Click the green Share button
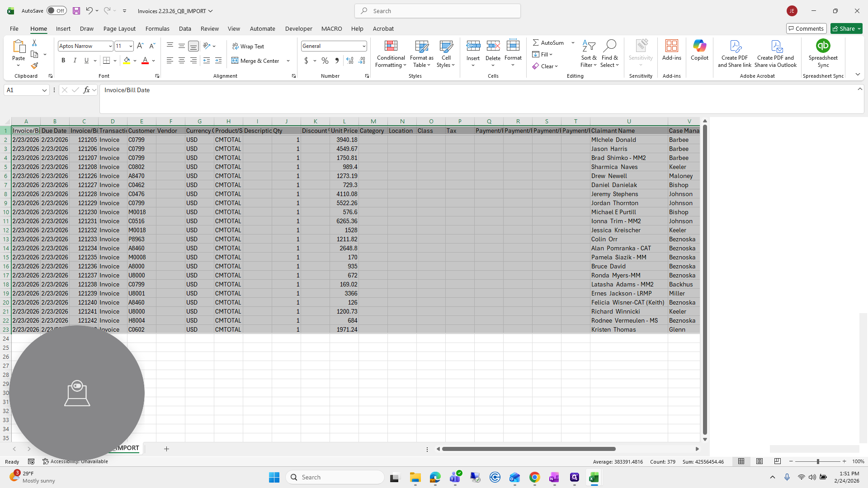This screenshot has width=868, height=488. pyautogui.click(x=846, y=28)
